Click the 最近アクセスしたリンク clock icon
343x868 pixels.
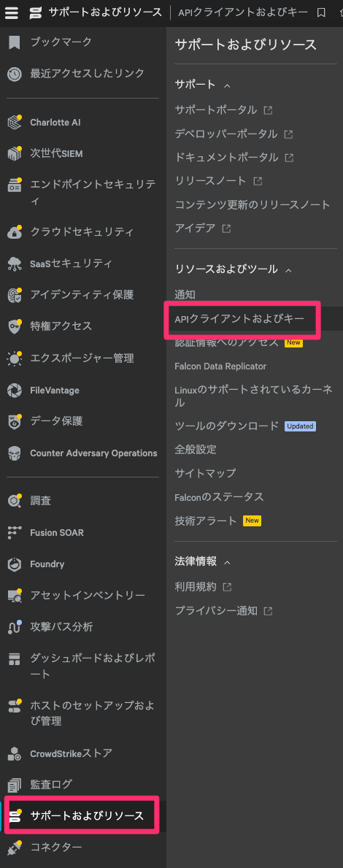click(x=15, y=73)
